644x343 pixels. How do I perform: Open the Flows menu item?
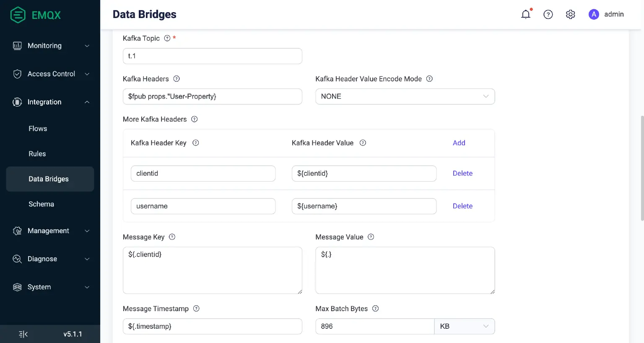pos(38,129)
